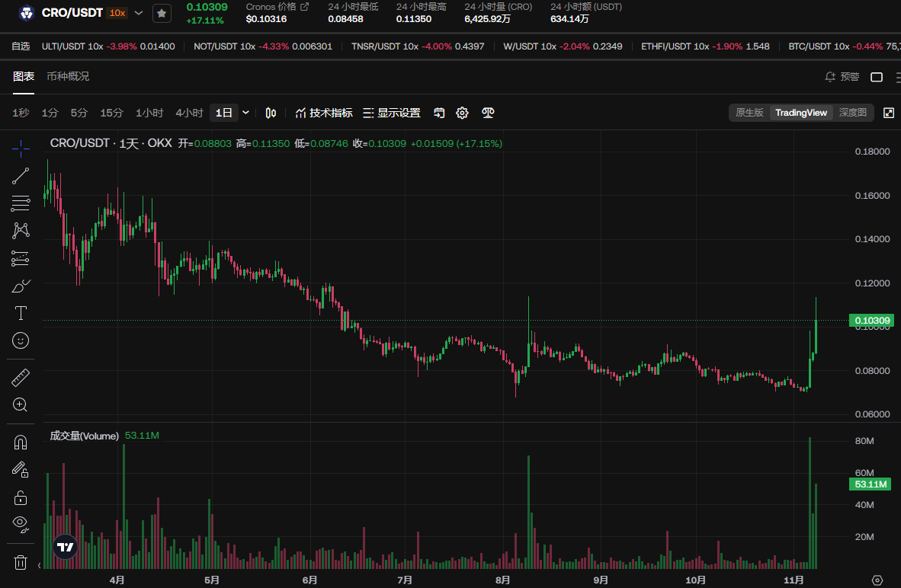Image resolution: width=901 pixels, height=588 pixels.
Task: Open the candlestick chart type selector
Action: [x=271, y=113]
